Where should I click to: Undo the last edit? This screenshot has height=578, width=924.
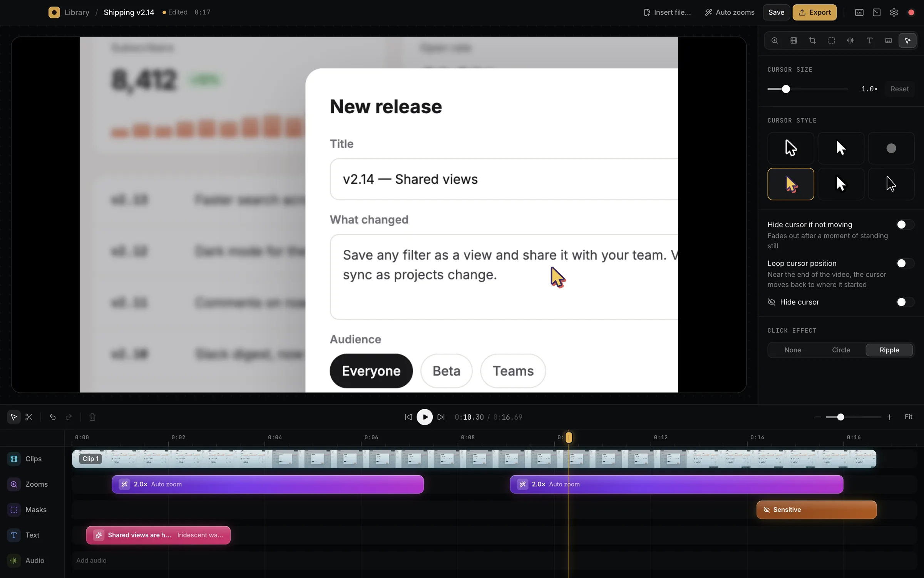(x=53, y=417)
